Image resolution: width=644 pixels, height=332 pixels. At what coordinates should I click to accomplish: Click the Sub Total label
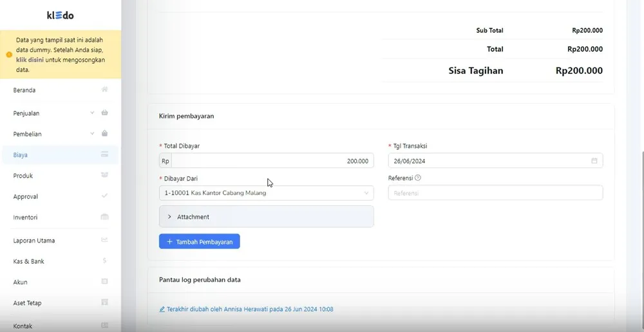pos(489,30)
